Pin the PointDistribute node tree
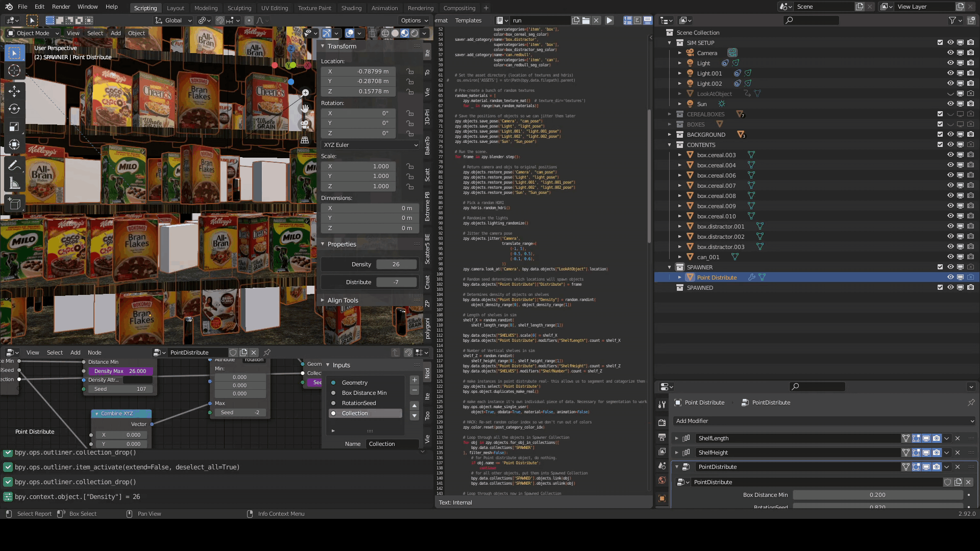The image size is (980, 551). tap(267, 353)
